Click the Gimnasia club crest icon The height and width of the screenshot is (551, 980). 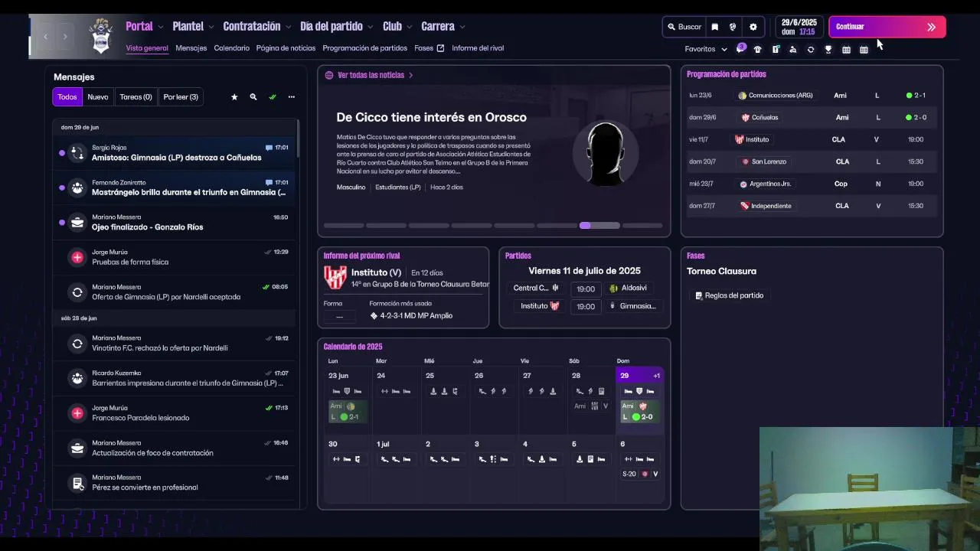click(x=101, y=36)
